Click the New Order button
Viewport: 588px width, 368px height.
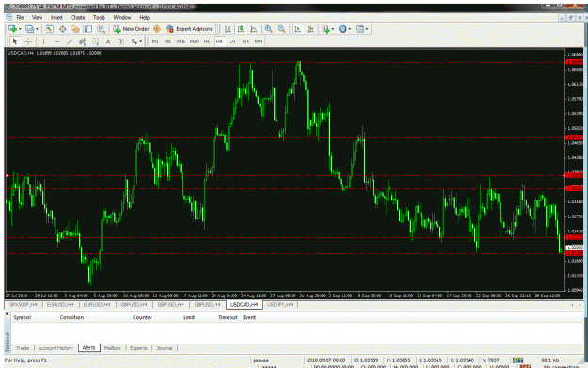point(132,29)
